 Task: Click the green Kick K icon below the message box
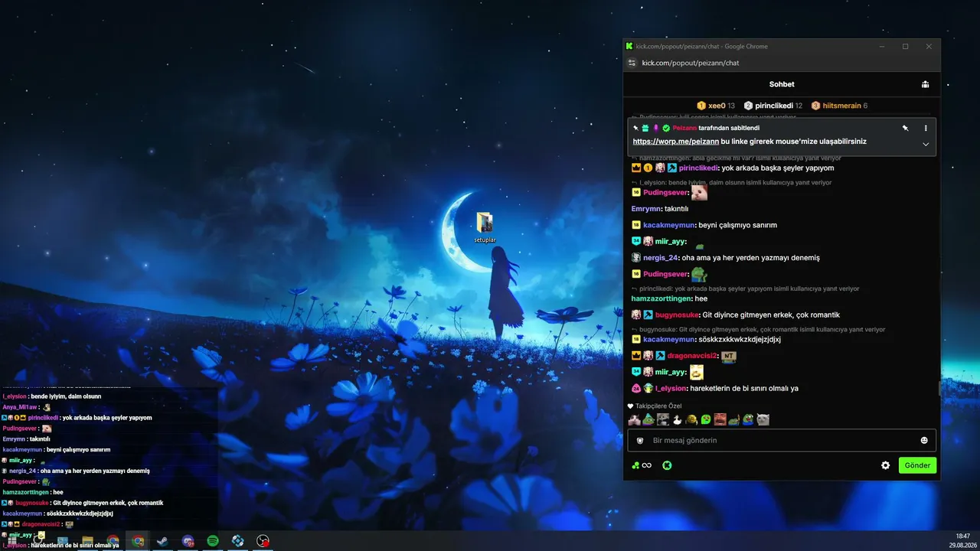tap(667, 465)
